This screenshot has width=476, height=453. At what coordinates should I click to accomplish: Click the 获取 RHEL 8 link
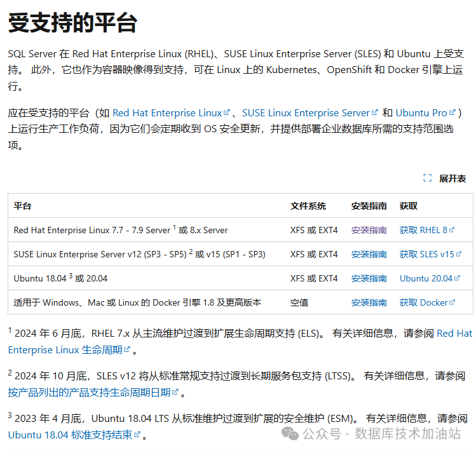427,230
